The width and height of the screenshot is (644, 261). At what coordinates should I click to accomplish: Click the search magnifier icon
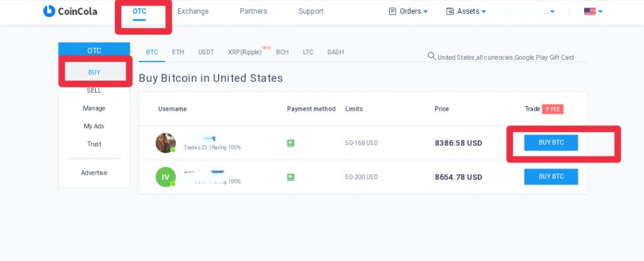(x=431, y=56)
